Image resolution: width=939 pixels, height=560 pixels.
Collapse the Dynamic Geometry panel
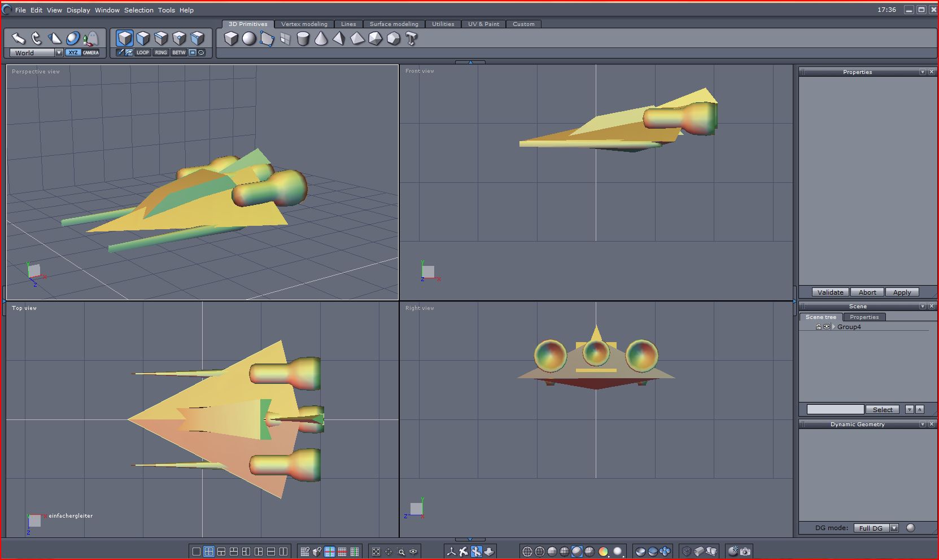[923, 424]
